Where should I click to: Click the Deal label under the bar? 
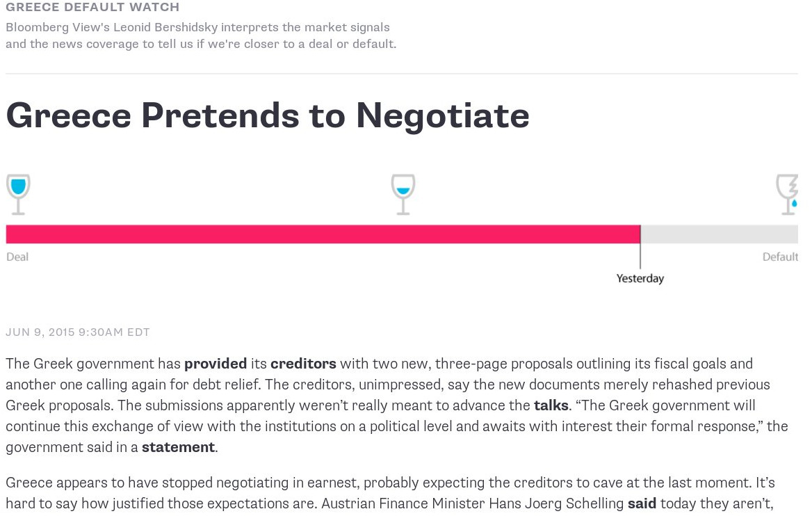tap(17, 257)
